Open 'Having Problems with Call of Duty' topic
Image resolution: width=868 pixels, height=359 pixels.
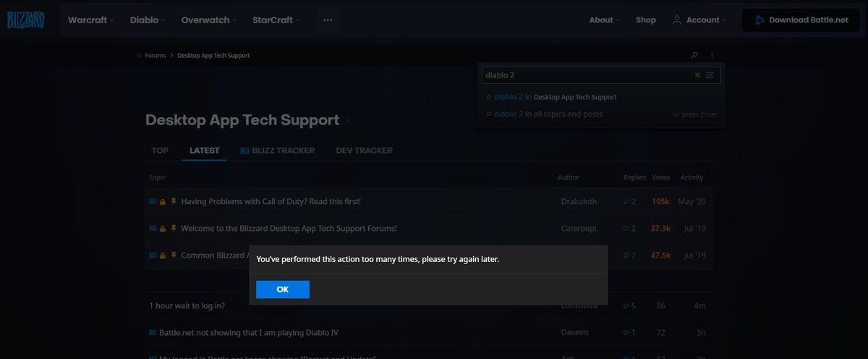click(x=271, y=201)
